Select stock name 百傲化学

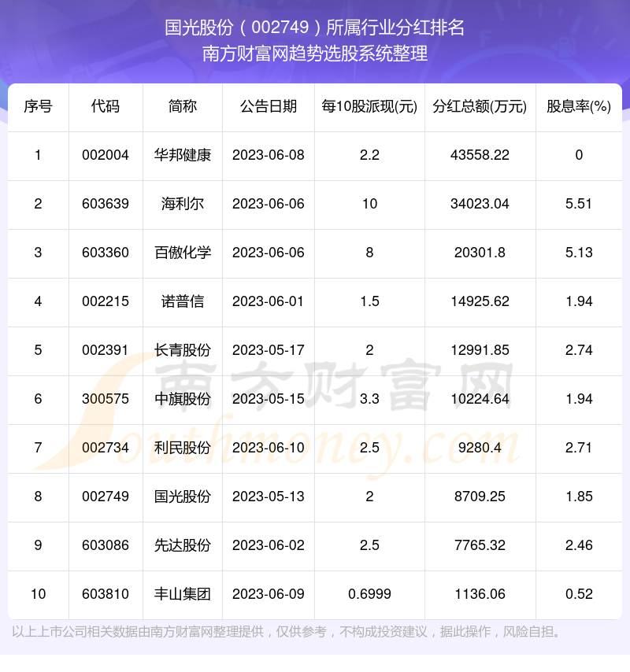(x=183, y=253)
